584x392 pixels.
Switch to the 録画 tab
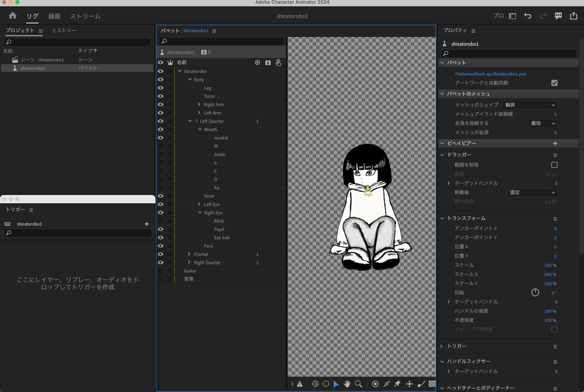point(54,16)
